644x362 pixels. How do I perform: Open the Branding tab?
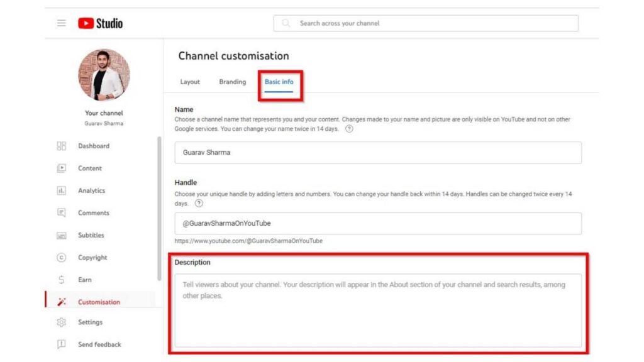pyautogui.click(x=232, y=82)
